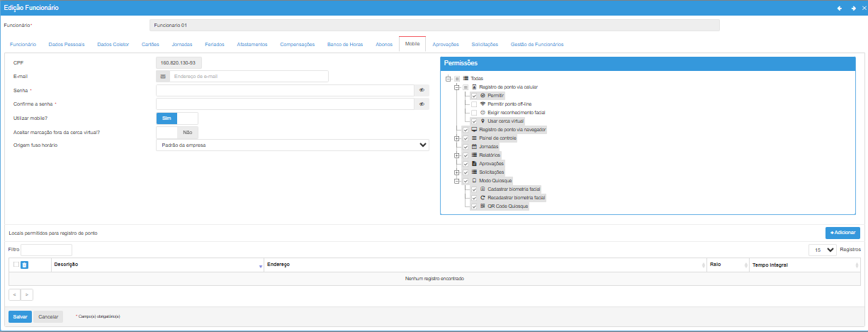Show password with Senha eye icon
The image size is (868, 332).
(x=421, y=90)
